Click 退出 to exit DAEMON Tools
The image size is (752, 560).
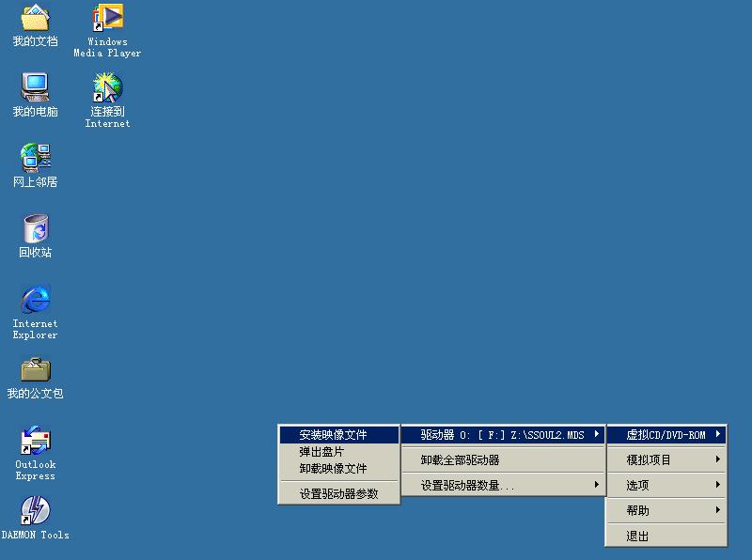coord(666,536)
